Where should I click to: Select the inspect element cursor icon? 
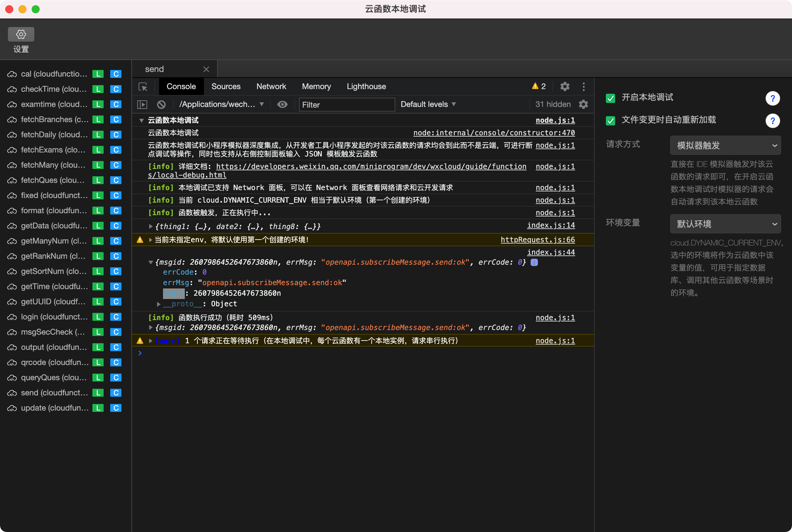tap(143, 86)
